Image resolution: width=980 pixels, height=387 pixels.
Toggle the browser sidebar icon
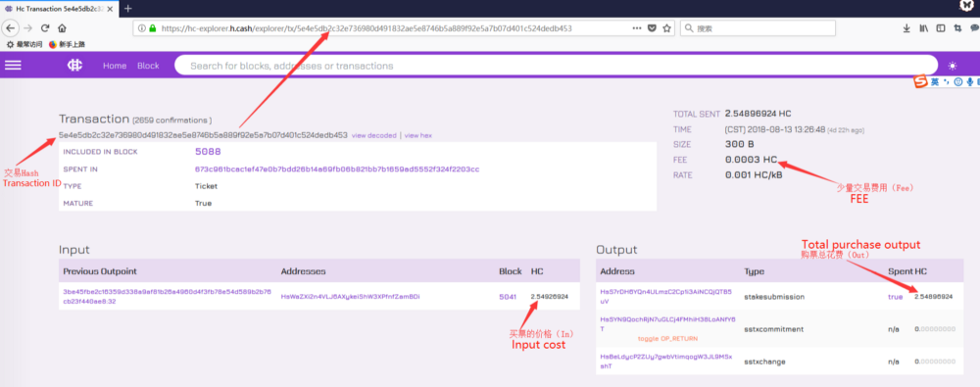(940, 28)
